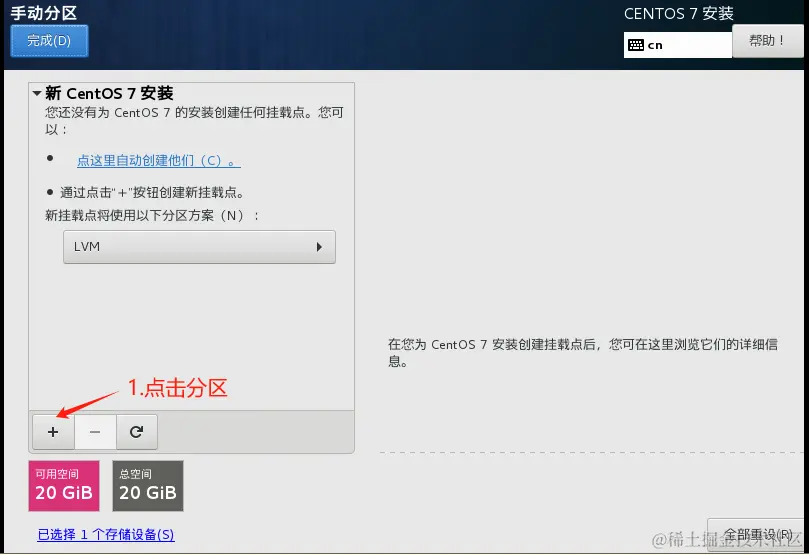
Task: Click the 全部重设(R) reset all button
Action: coord(757,534)
